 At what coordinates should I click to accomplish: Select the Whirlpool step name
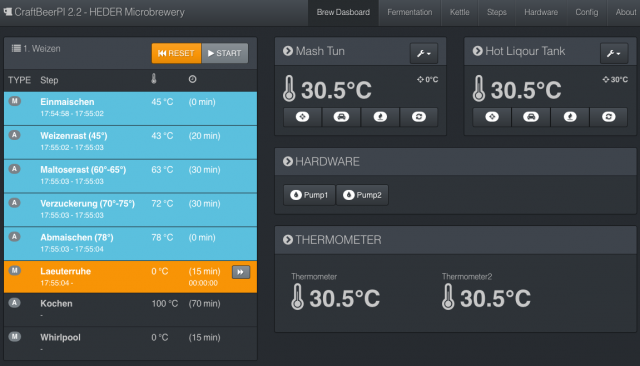click(x=60, y=337)
